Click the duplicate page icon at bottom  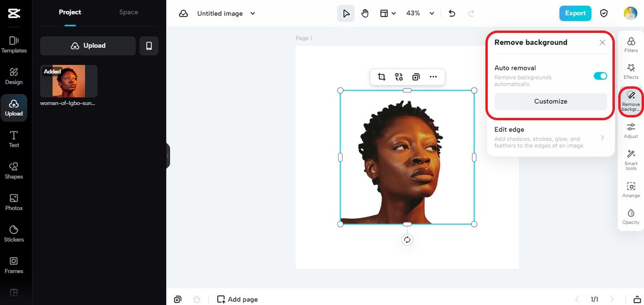pyautogui.click(x=178, y=299)
